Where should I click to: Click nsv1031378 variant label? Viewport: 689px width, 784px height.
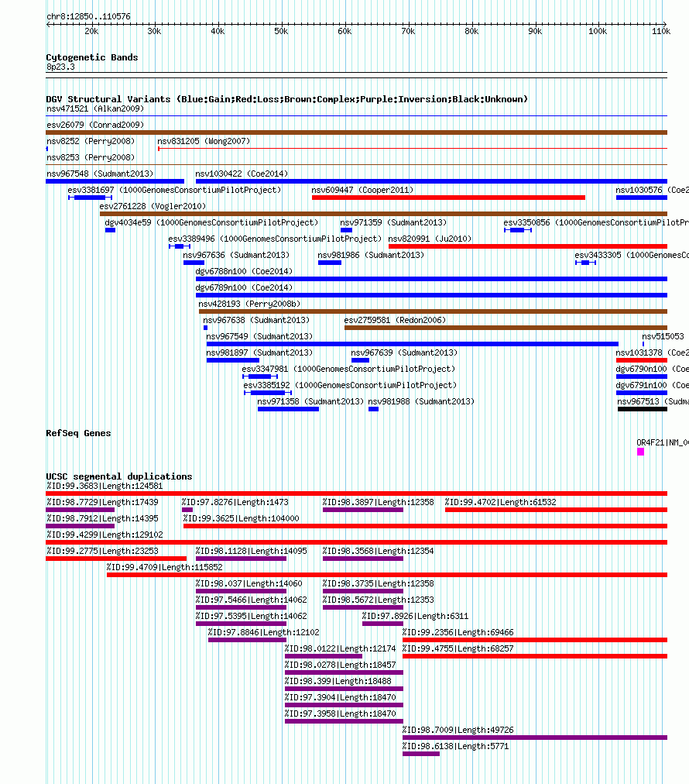(652, 352)
